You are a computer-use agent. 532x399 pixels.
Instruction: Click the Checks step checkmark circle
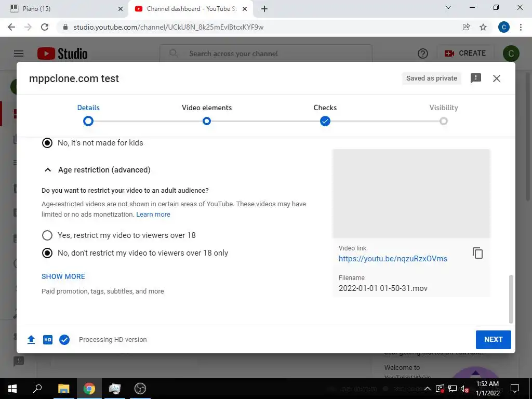coord(325,121)
